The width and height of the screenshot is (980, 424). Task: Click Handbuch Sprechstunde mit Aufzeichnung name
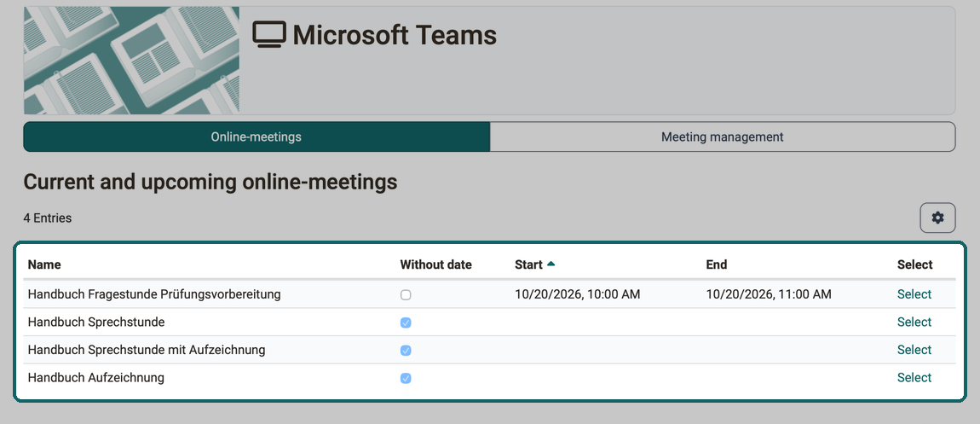click(147, 350)
